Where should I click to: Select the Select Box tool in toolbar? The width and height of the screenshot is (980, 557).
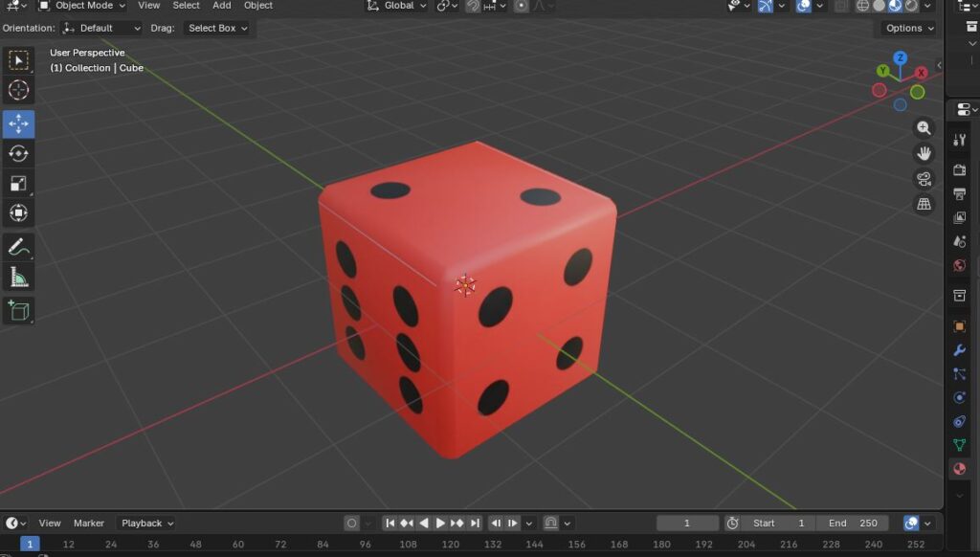[18, 60]
